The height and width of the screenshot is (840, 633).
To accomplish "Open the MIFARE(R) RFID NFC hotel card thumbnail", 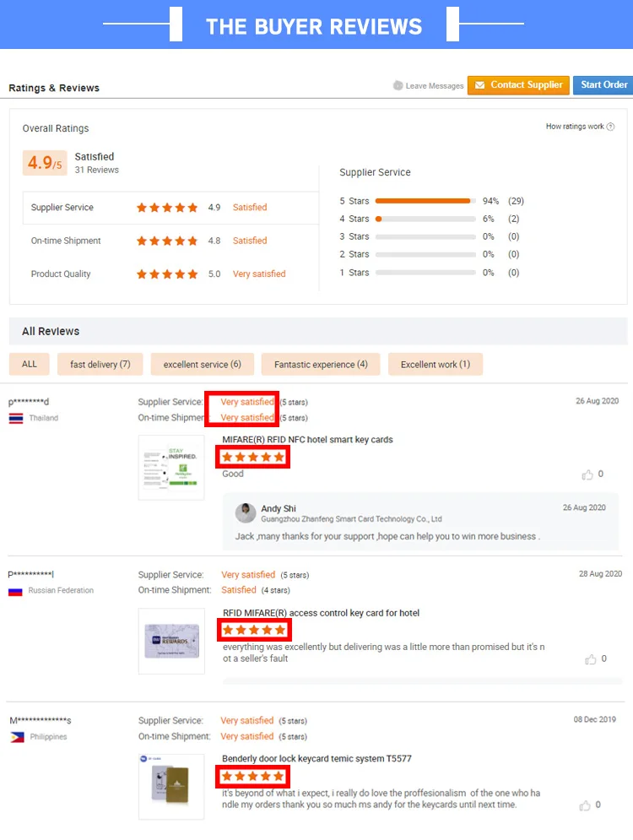I will tap(171, 468).
